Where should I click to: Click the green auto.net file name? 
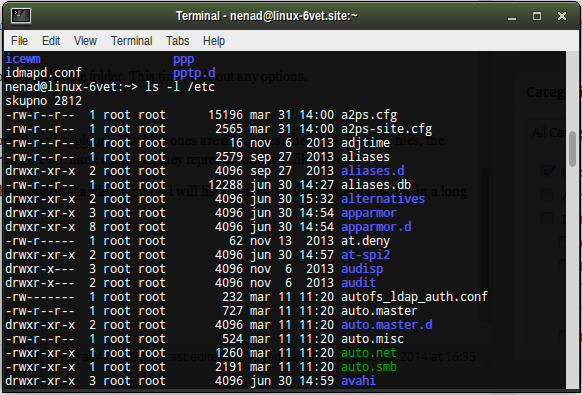click(x=369, y=353)
